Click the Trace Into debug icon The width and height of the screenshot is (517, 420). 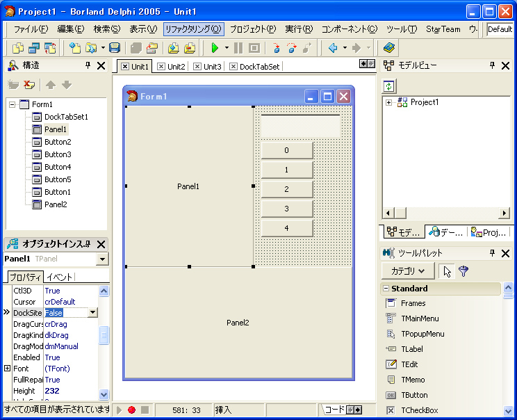coord(277,48)
